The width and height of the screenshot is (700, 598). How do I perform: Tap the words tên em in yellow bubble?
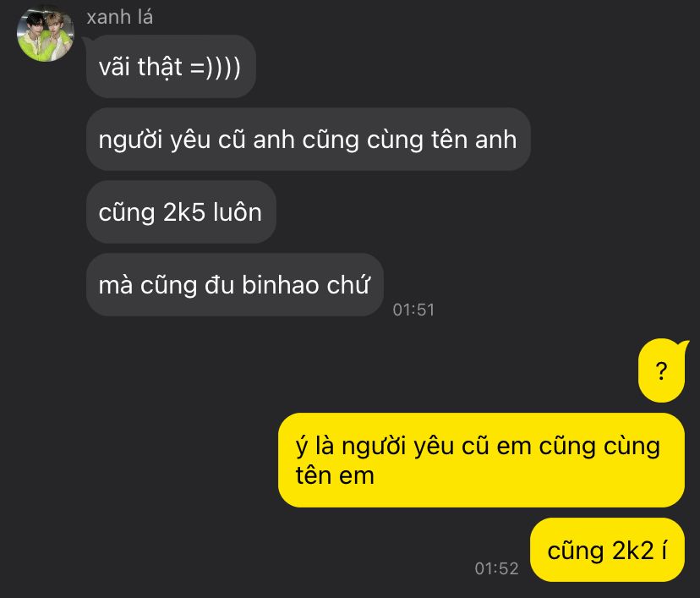(335, 475)
